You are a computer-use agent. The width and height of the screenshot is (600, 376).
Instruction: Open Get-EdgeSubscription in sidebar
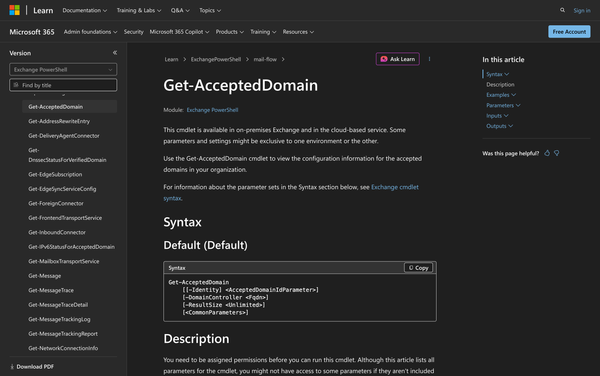(x=55, y=174)
